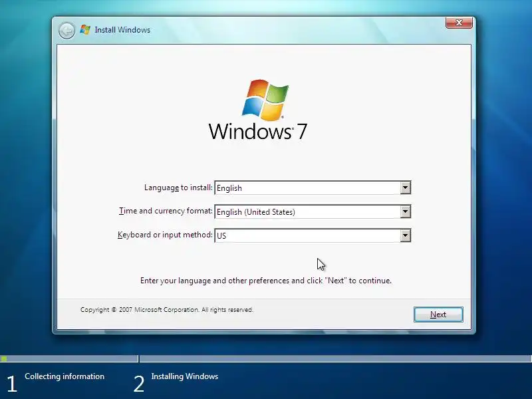Click the Windows 7 logo

[258, 110]
